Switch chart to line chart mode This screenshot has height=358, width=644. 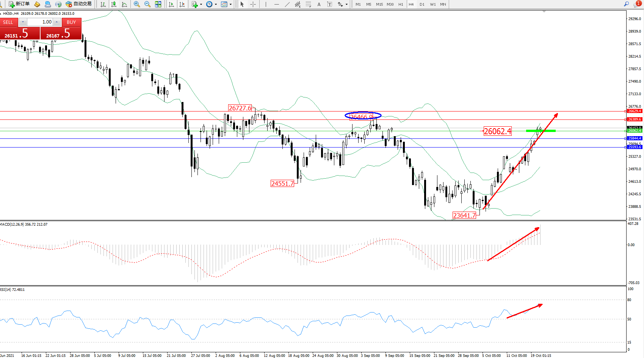124,4
